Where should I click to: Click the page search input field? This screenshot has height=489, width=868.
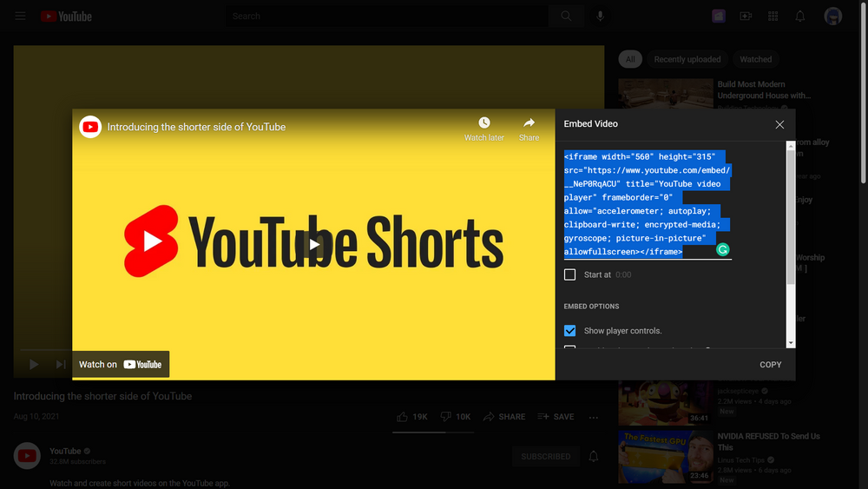[x=386, y=16]
